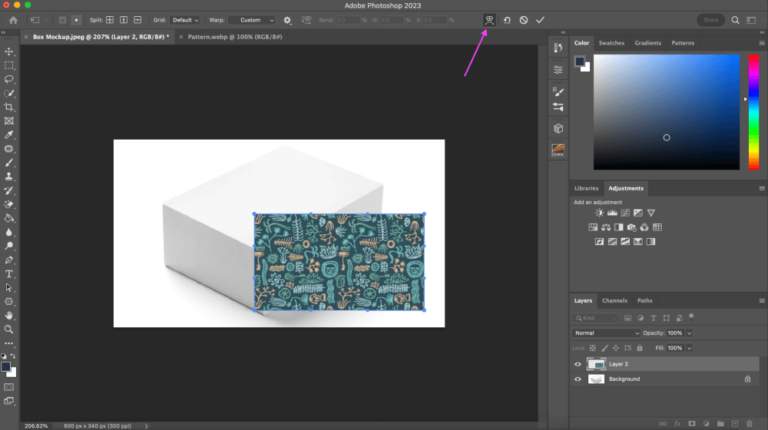Select the Pen tool
This screenshot has width=768, height=430.
[x=9, y=260]
